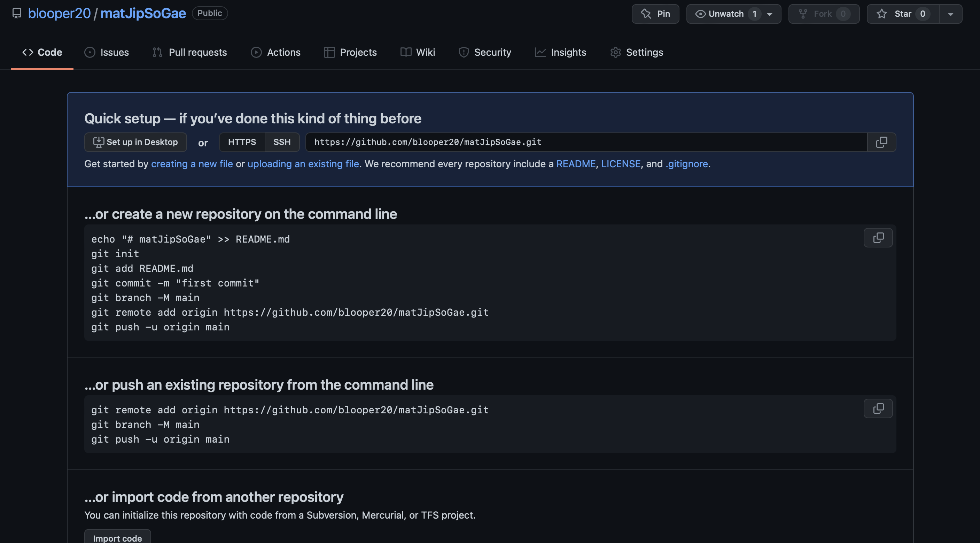The image size is (980, 543).
Task: Click the 'git add README.md' line
Action: 142,268
